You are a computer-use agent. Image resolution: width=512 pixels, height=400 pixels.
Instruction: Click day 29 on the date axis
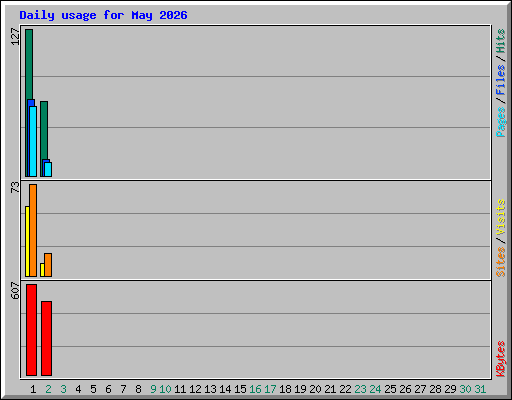point(450,389)
